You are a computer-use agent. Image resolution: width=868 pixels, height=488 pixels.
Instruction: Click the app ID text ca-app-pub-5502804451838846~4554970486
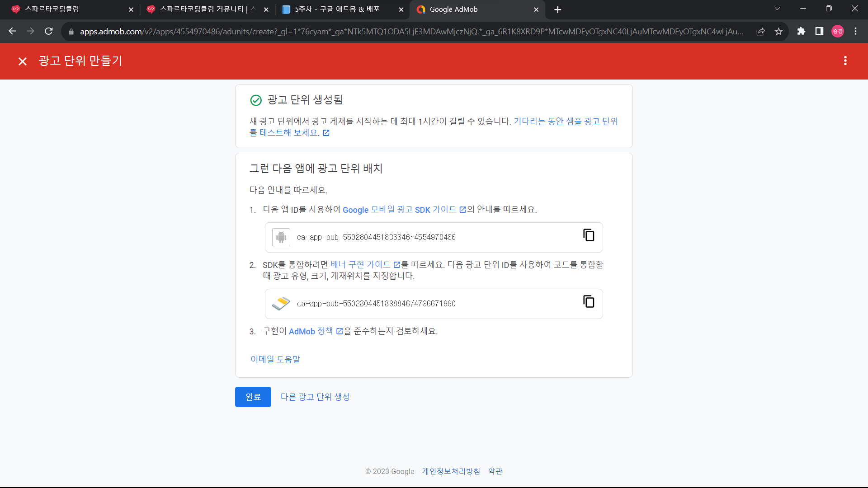pos(376,237)
